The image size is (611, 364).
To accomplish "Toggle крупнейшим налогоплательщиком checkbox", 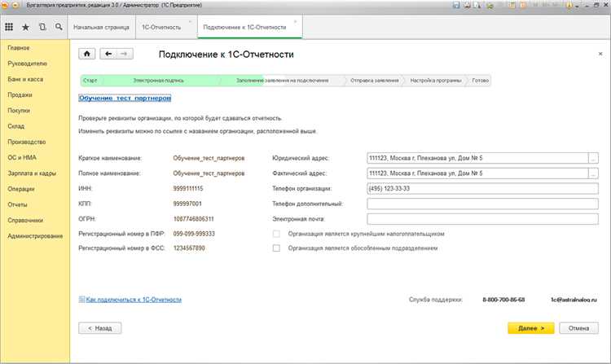I will coord(276,234).
